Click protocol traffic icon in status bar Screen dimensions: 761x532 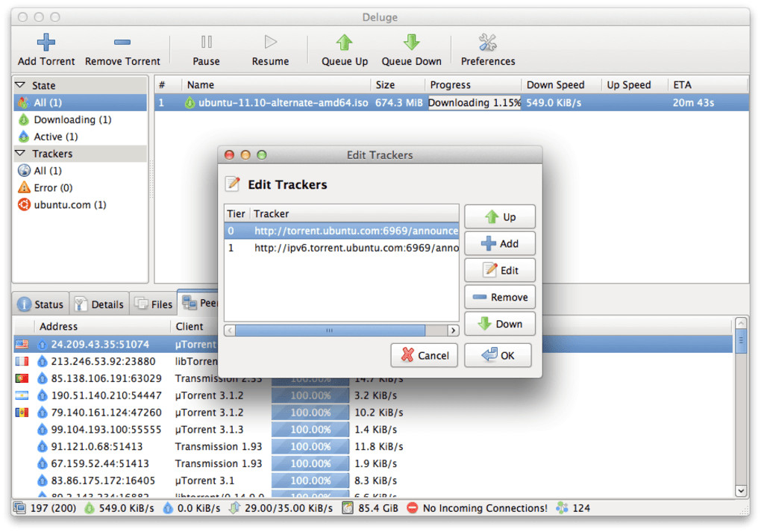[x=235, y=507]
